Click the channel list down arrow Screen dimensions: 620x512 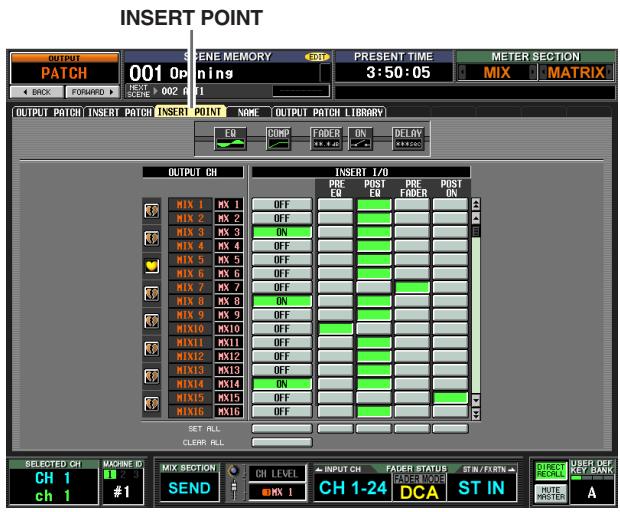(x=476, y=400)
